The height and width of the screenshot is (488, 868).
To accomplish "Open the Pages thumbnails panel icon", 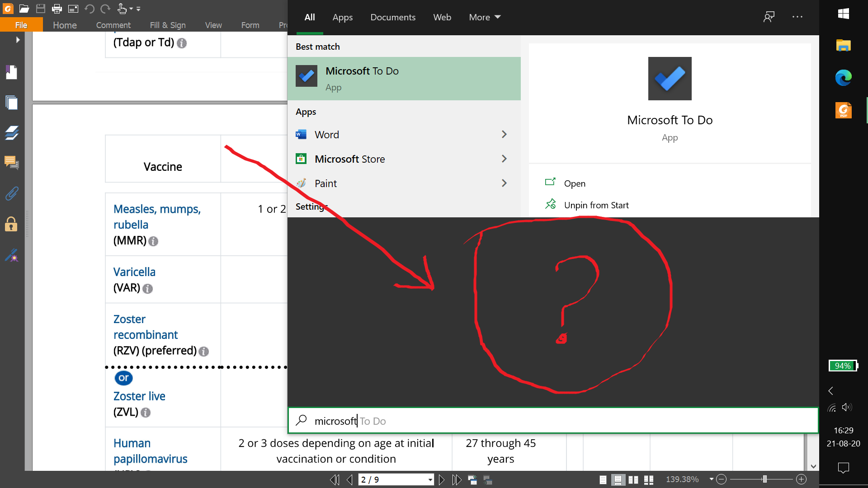I will (x=11, y=103).
